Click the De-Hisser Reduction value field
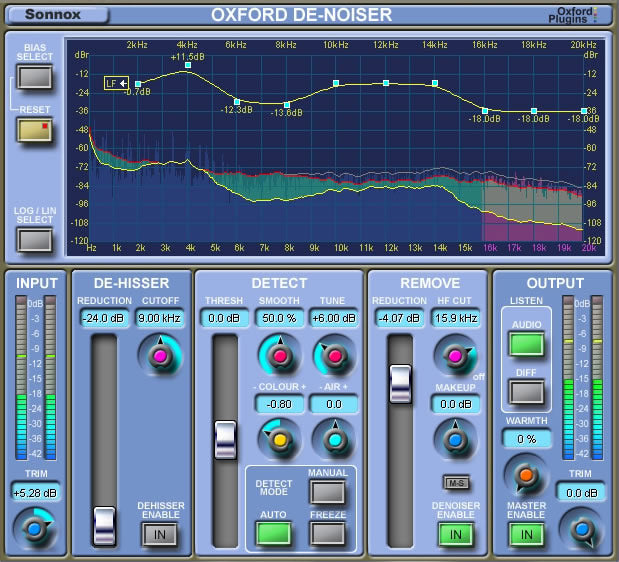This screenshot has width=619, height=562. 103,318
